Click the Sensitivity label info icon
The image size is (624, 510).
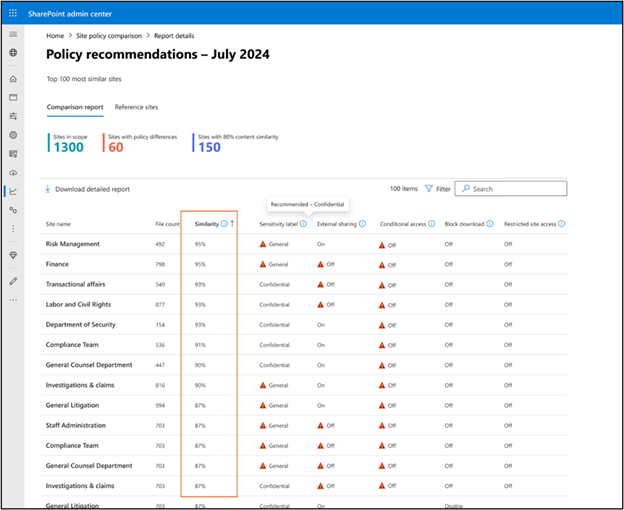pyautogui.click(x=303, y=224)
